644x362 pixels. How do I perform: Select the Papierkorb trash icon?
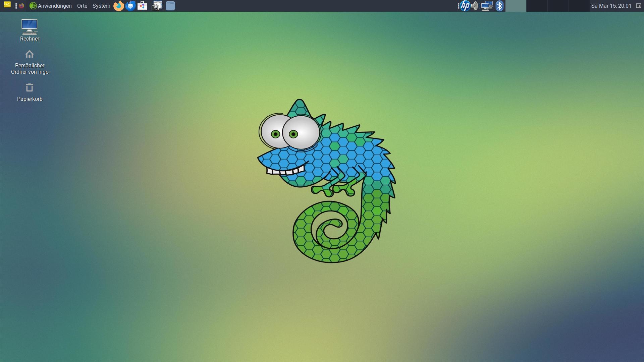(x=30, y=88)
